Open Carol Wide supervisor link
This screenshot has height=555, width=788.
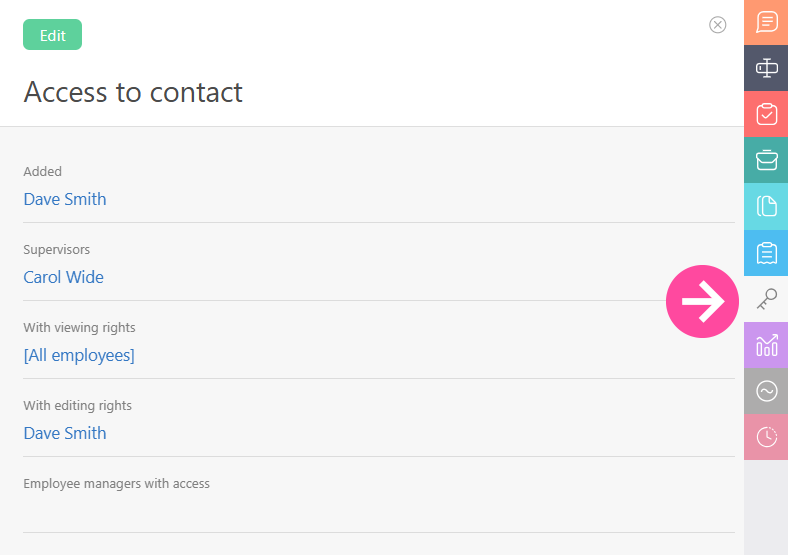pyautogui.click(x=64, y=277)
